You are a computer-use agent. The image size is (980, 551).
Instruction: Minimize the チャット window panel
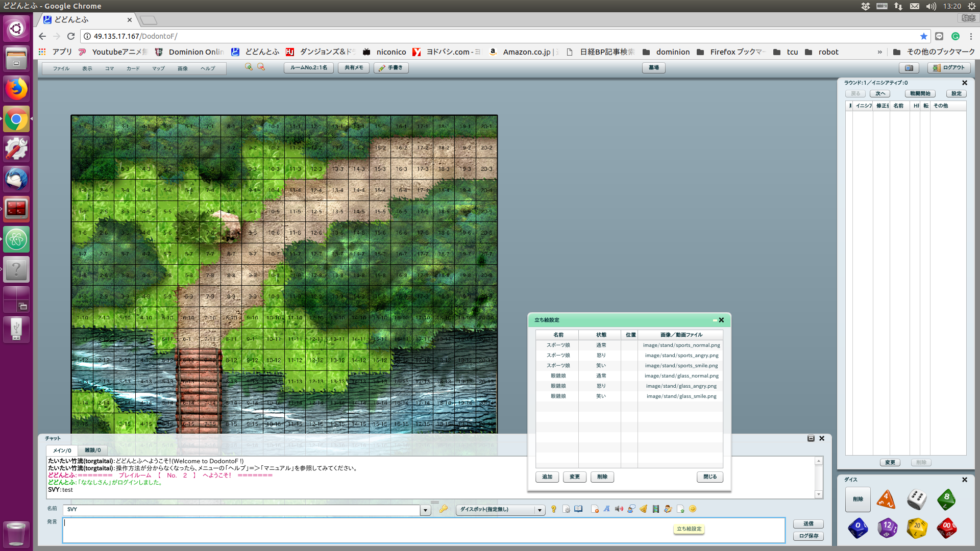click(x=811, y=438)
